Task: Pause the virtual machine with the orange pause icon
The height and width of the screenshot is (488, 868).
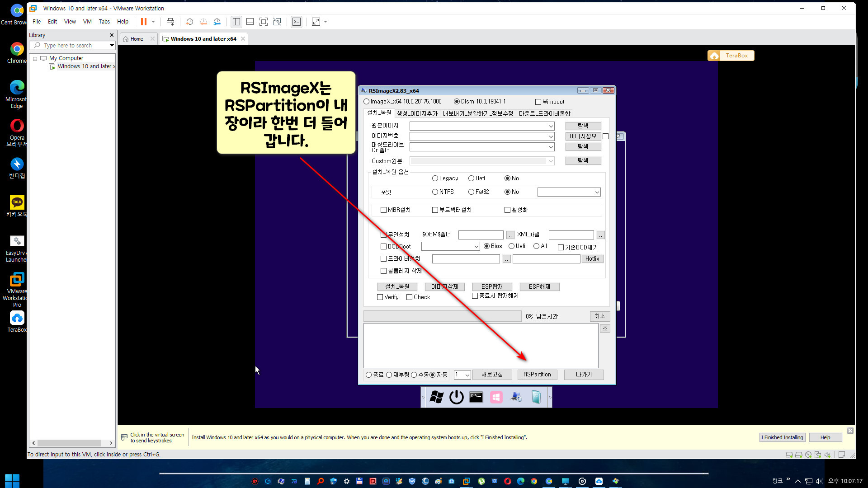Action: 143,22
